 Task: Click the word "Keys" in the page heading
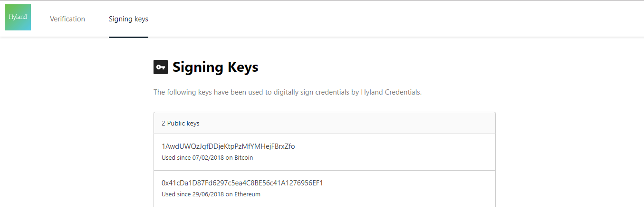242,68
